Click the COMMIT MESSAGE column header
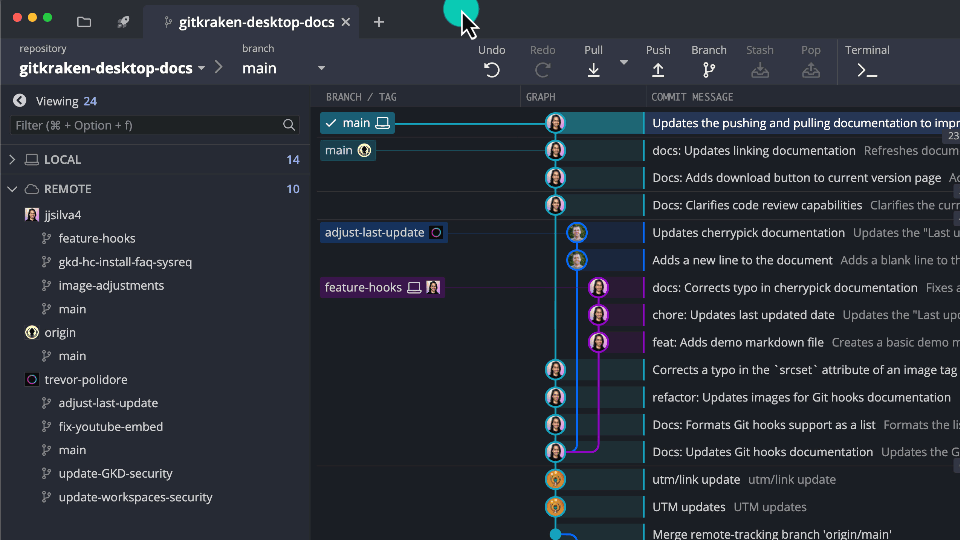960x540 pixels. click(692, 97)
